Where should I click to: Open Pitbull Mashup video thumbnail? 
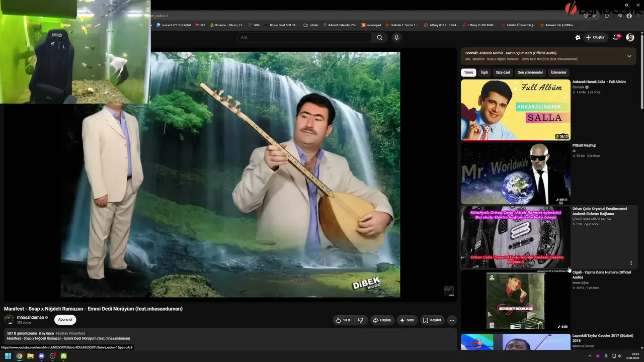tap(516, 173)
